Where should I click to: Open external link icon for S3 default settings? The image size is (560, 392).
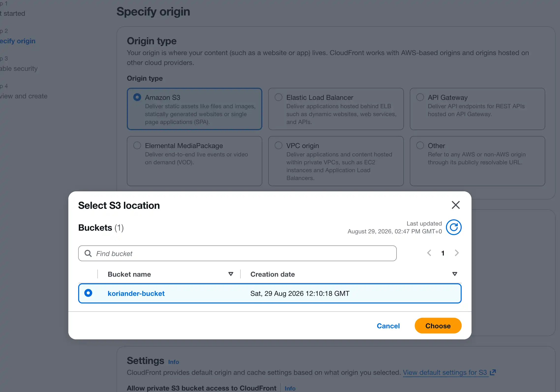[x=493, y=372]
